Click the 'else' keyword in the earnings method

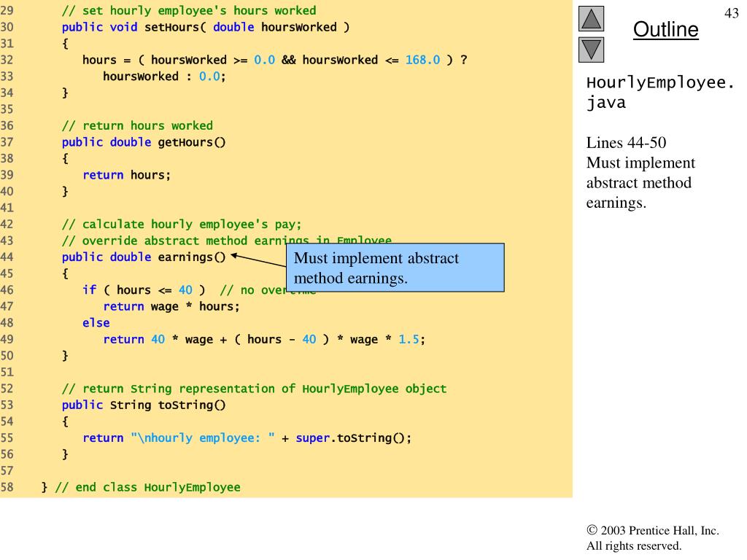click(96, 322)
